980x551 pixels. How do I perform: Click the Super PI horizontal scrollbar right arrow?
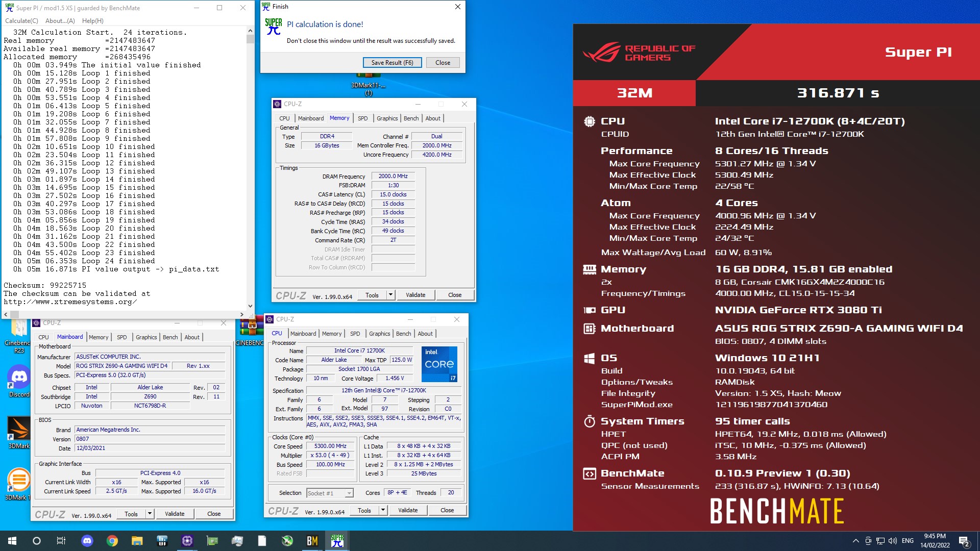tap(241, 314)
